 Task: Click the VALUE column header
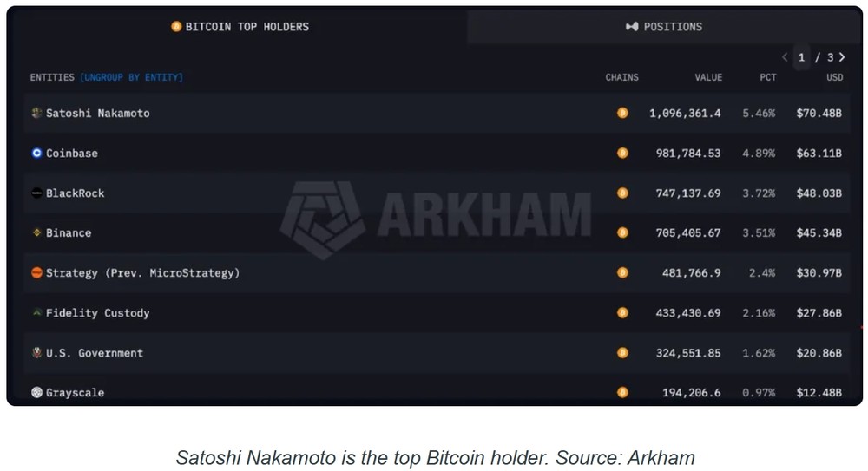point(708,77)
